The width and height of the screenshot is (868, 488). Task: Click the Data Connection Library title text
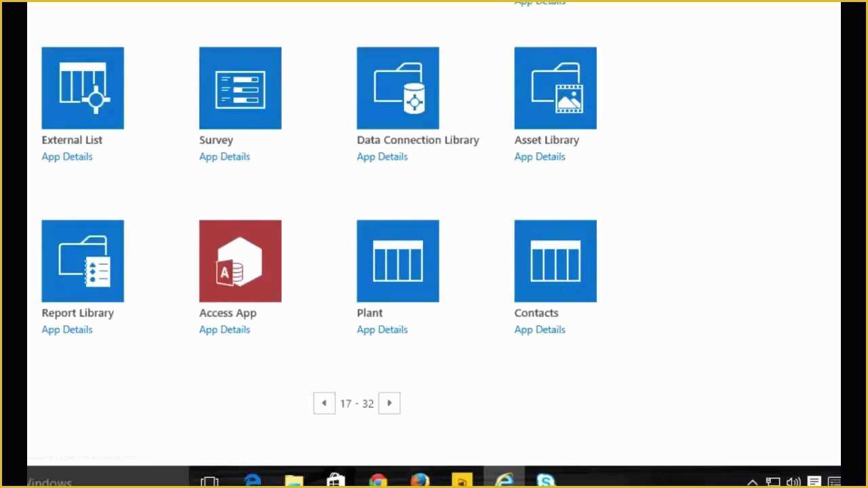pos(418,140)
